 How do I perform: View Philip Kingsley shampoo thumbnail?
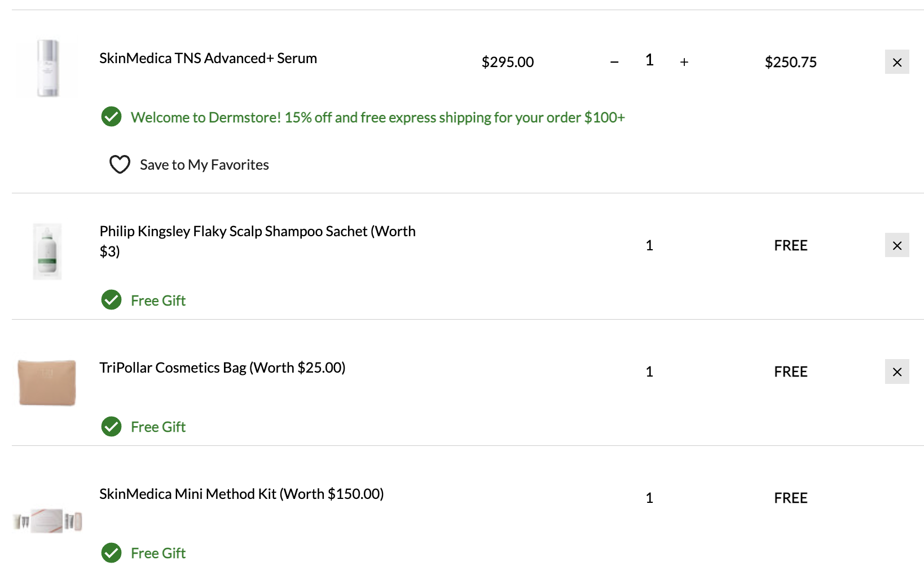[x=47, y=251]
